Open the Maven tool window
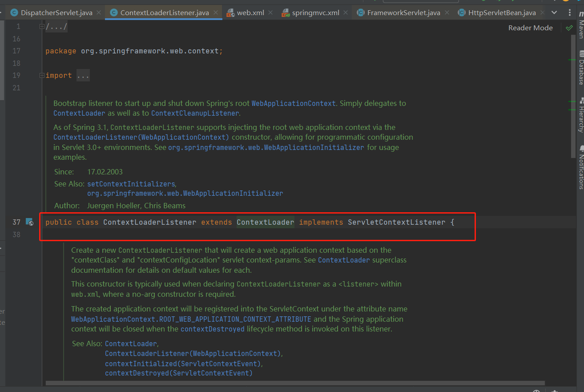This screenshot has width=584, height=392. [581, 26]
